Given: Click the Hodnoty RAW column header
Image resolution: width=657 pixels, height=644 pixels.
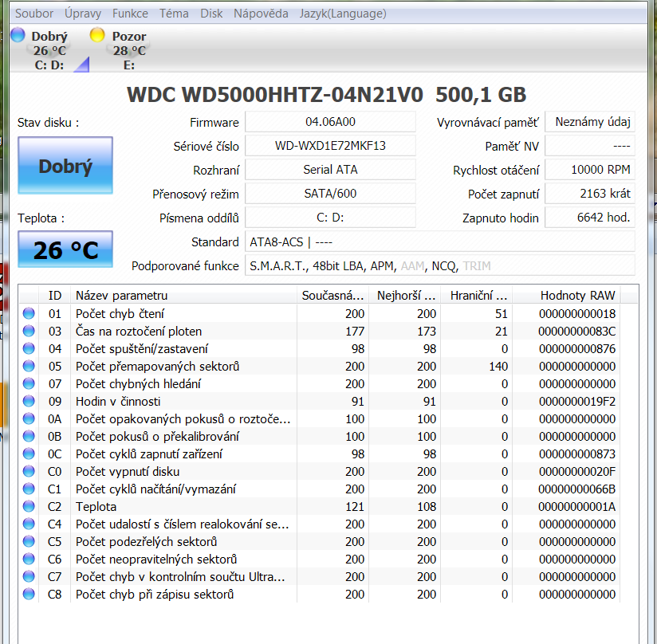Looking at the screenshot, I should (x=577, y=296).
